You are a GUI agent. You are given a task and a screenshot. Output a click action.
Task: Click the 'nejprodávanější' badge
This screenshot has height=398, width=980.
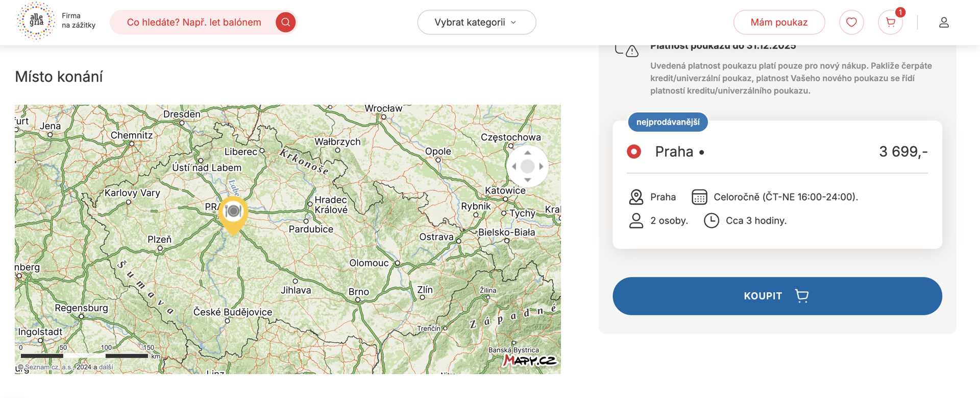point(668,122)
